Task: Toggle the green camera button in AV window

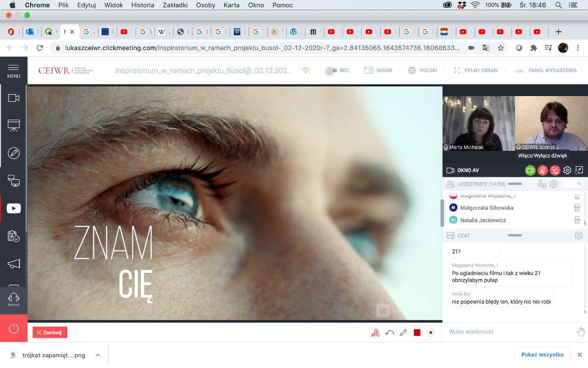Action: point(530,170)
